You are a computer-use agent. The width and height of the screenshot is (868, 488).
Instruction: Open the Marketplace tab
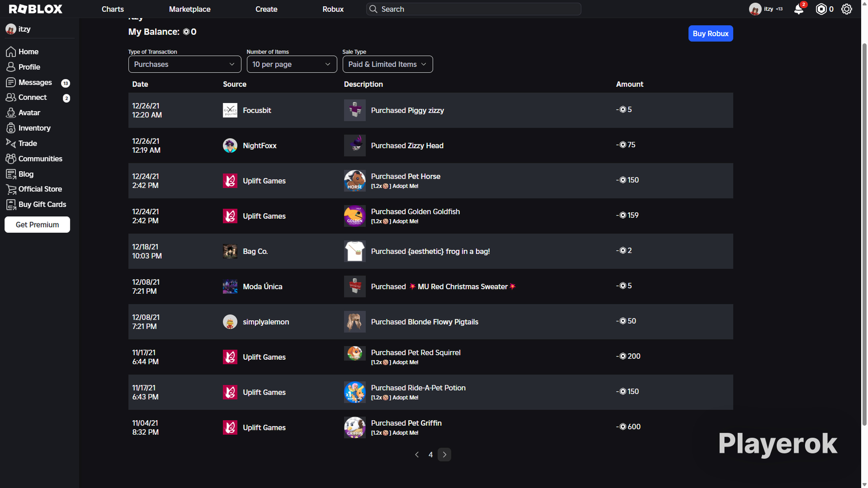click(189, 9)
